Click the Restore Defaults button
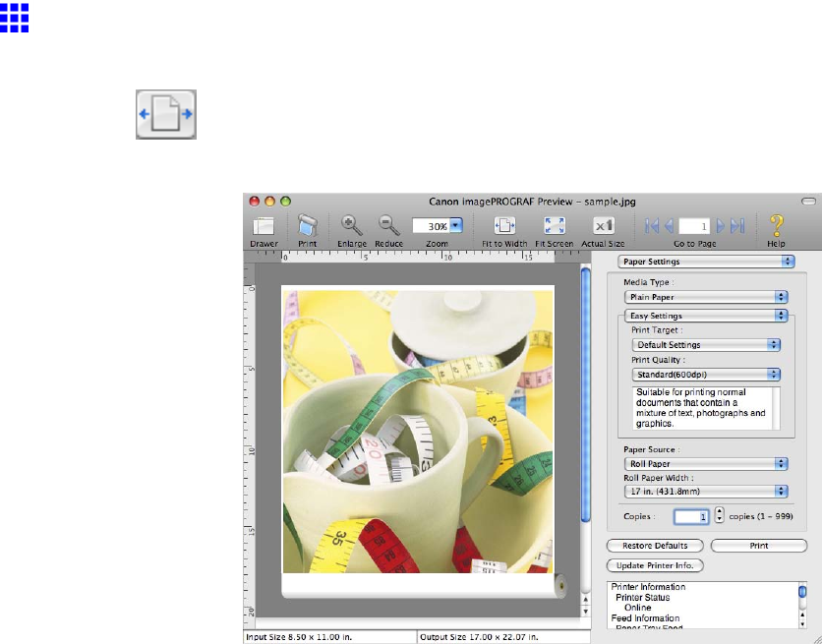 (x=655, y=545)
